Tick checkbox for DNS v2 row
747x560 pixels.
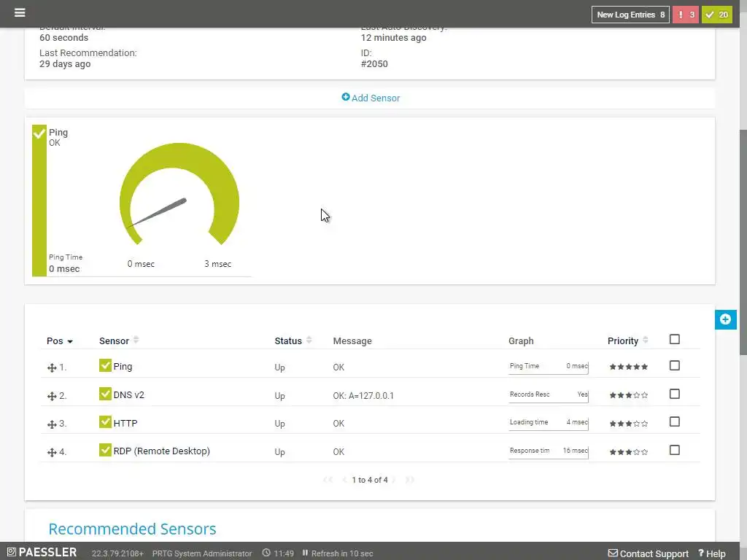click(675, 394)
